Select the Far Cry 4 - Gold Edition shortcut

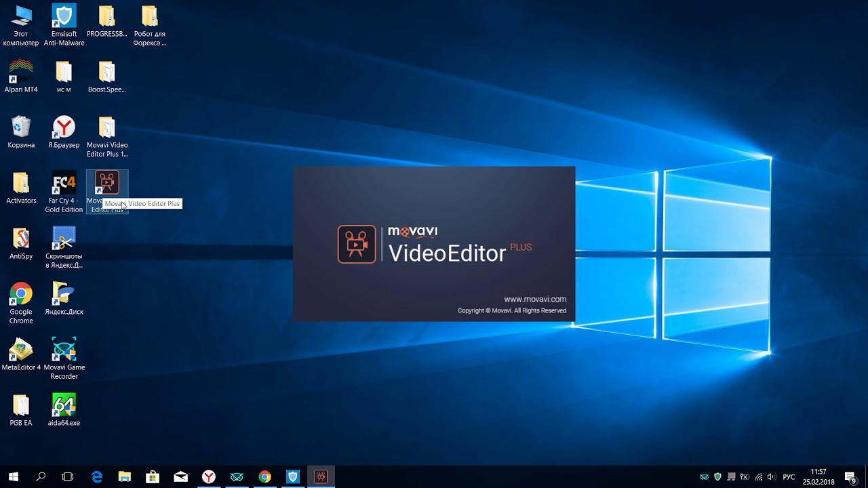point(64,192)
